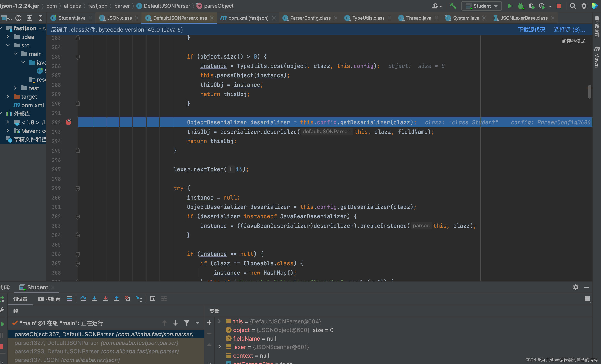Click 阅读器模式 reader mode label
The image size is (601, 364).
click(573, 41)
